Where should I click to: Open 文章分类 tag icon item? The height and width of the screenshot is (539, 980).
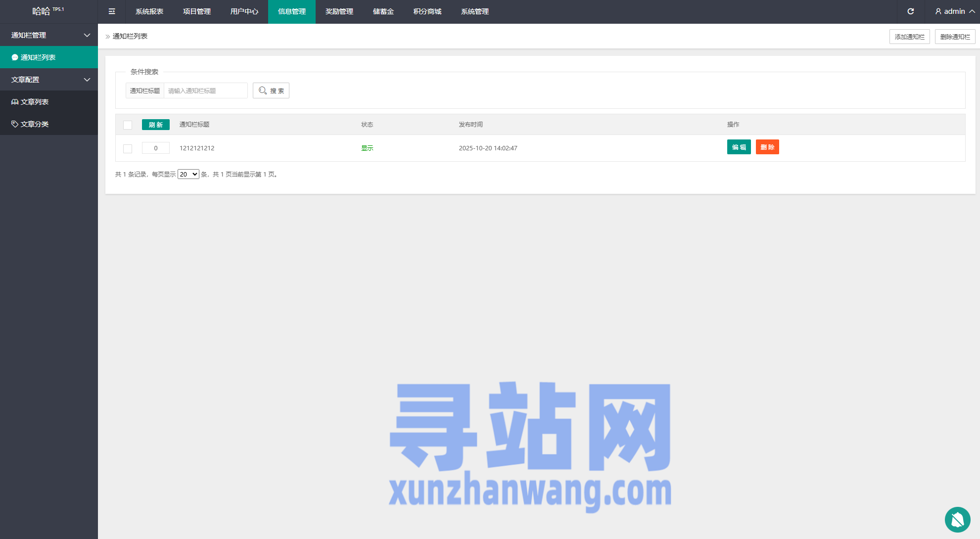15,124
